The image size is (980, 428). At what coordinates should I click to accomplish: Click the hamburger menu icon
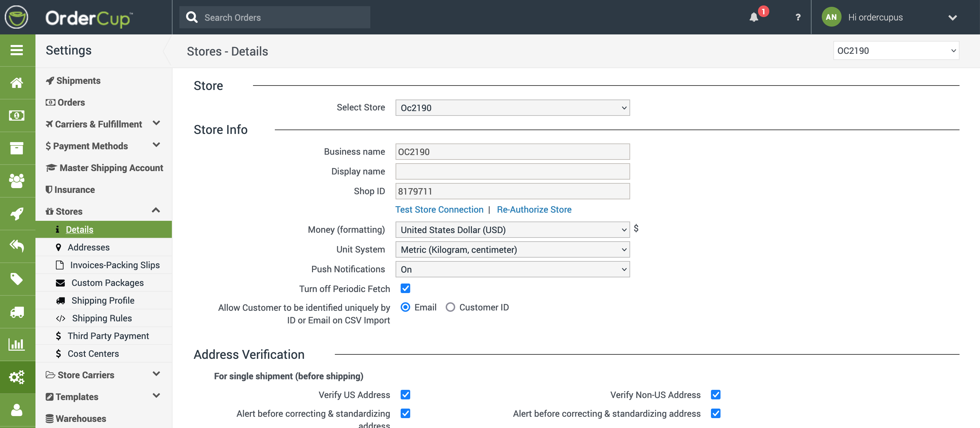[x=17, y=50]
